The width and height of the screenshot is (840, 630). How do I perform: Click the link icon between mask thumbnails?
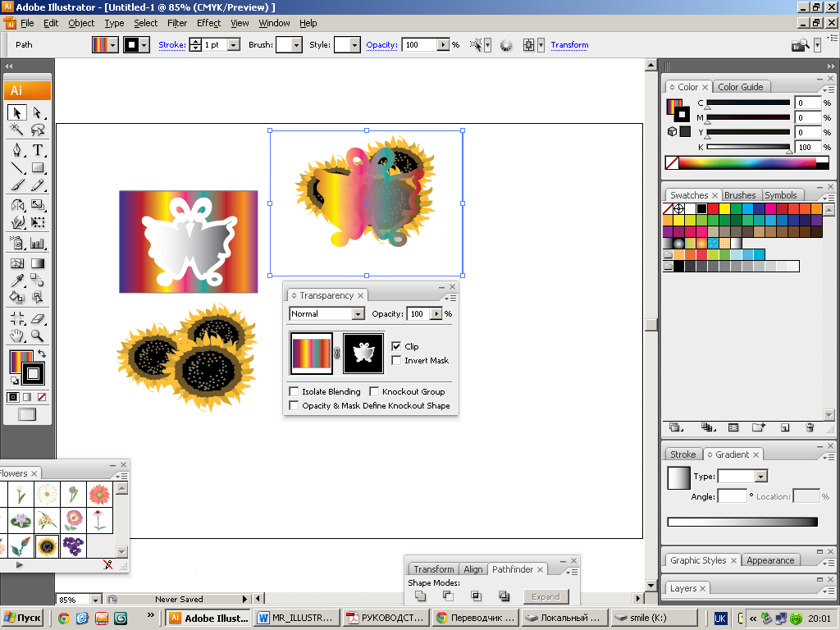point(337,353)
